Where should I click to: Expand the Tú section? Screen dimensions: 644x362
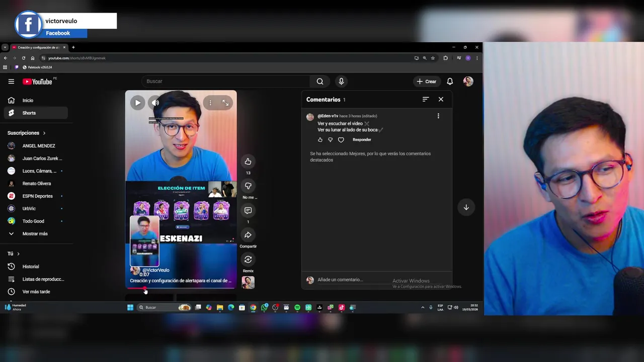14,254
